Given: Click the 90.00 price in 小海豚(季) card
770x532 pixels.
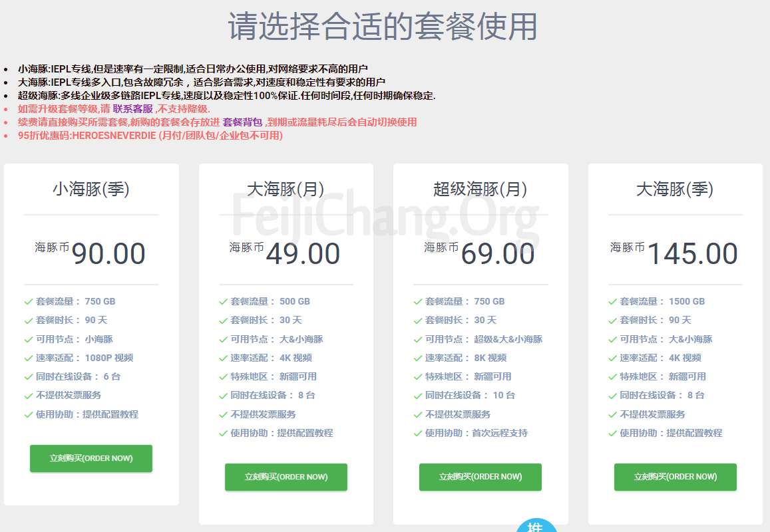Looking at the screenshot, I should (108, 254).
